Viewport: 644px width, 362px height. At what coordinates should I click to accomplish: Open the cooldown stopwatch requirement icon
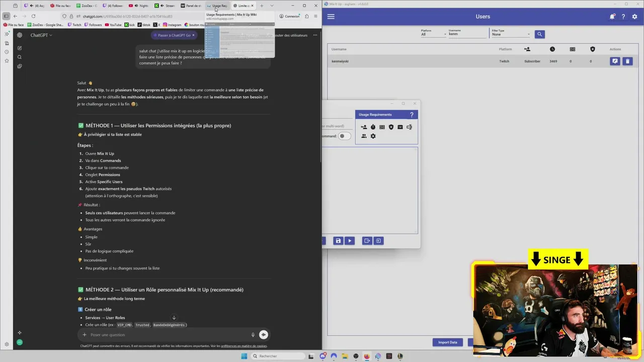pyautogui.click(x=373, y=127)
